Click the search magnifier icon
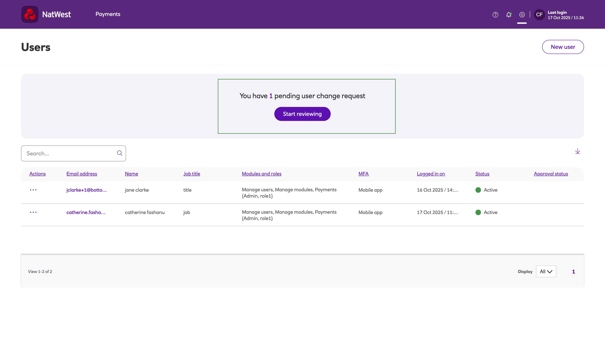 pos(120,153)
